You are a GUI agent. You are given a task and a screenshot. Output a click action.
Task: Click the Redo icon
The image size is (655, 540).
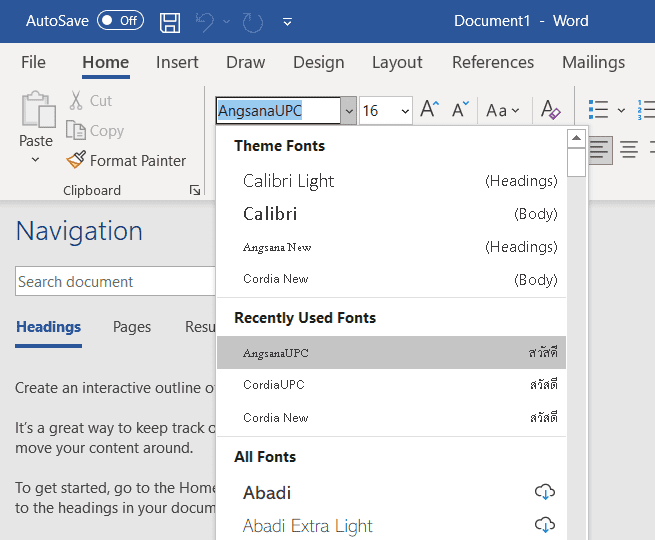pyautogui.click(x=253, y=22)
